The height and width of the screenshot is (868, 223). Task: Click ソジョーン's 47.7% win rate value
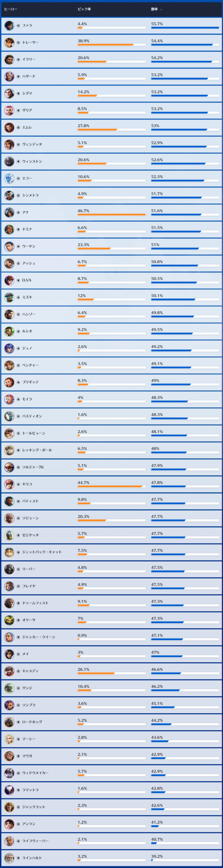click(157, 516)
